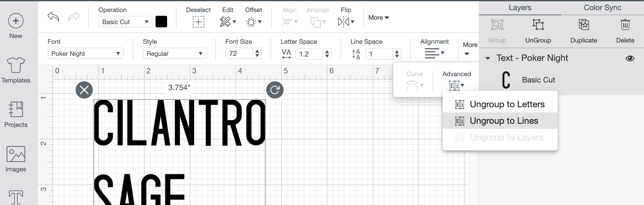Choose Ungroup to Letters
The width and height of the screenshot is (644, 205).
tap(500, 104)
